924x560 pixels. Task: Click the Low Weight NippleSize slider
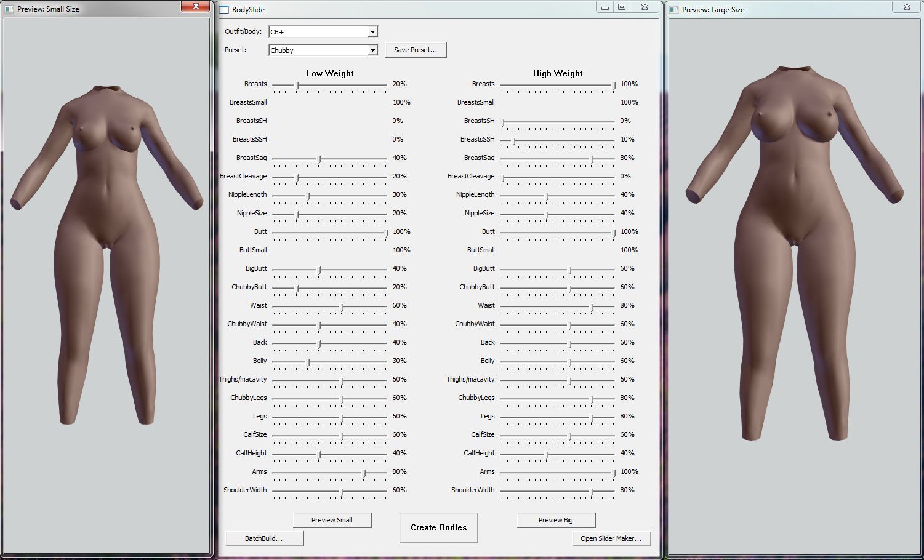click(x=329, y=216)
